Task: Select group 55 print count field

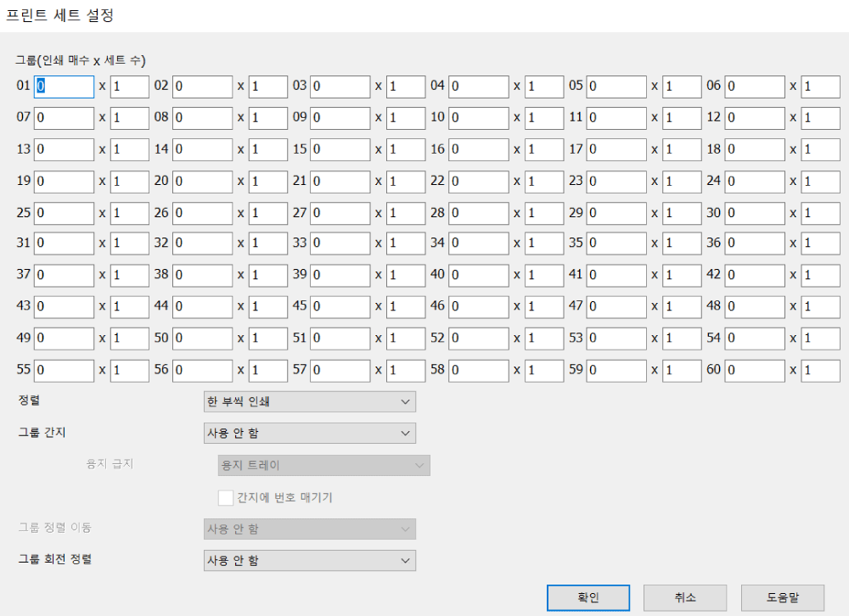Action: [64, 370]
